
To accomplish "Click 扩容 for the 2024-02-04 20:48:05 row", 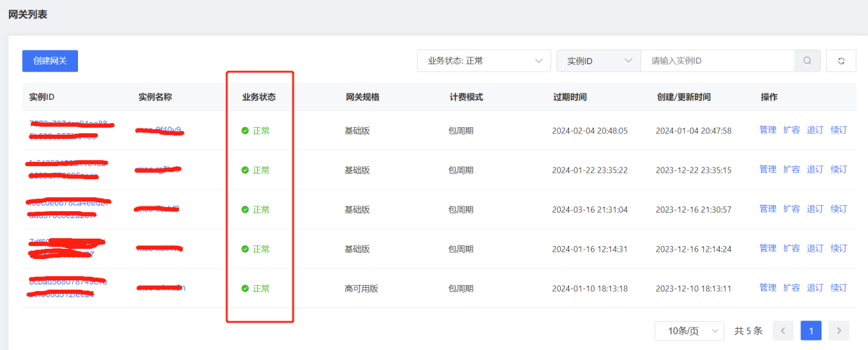I will (x=791, y=130).
